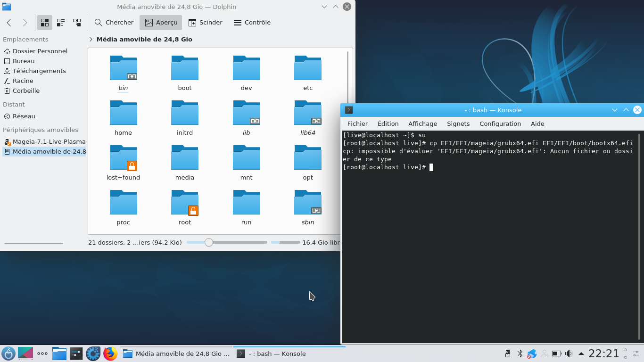This screenshot has width=644, height=362.
Task: Open the activities three-dots pager icon
Action: (42, 354)
